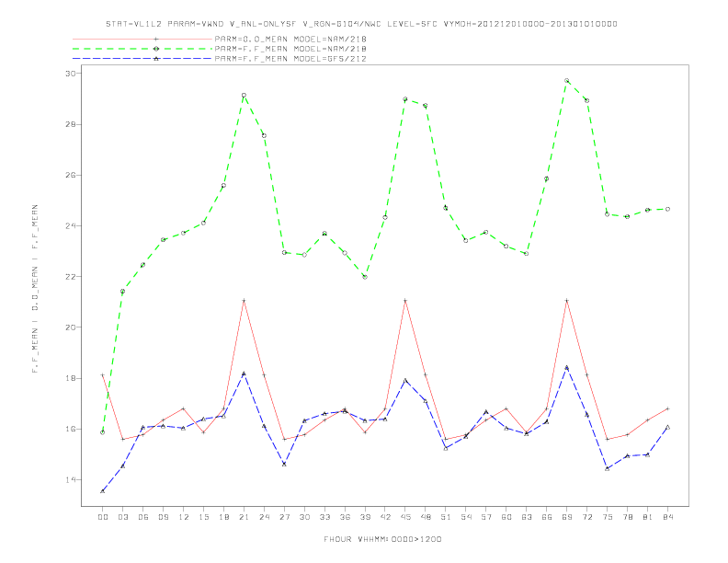Click x-axis forecast hour label 27
This screenshot has height=563, width=728.
pyautogui.click(x=284, y=517)
